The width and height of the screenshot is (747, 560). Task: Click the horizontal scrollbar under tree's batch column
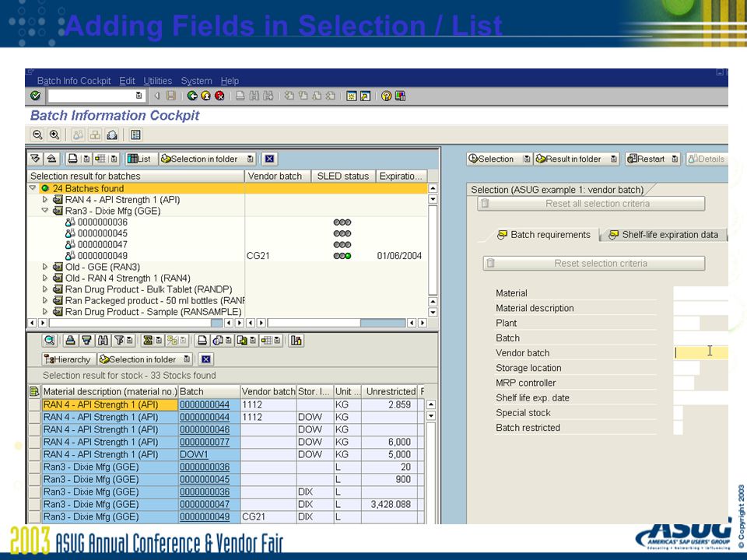click(x=135, y=323)
